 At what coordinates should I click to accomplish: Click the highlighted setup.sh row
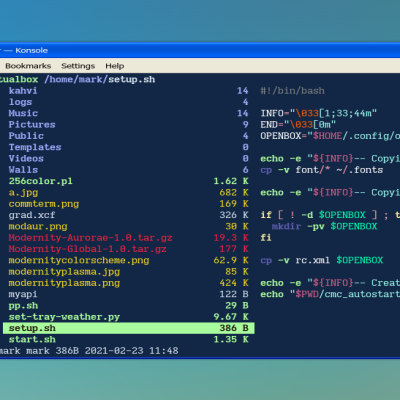tap(128, 328)
